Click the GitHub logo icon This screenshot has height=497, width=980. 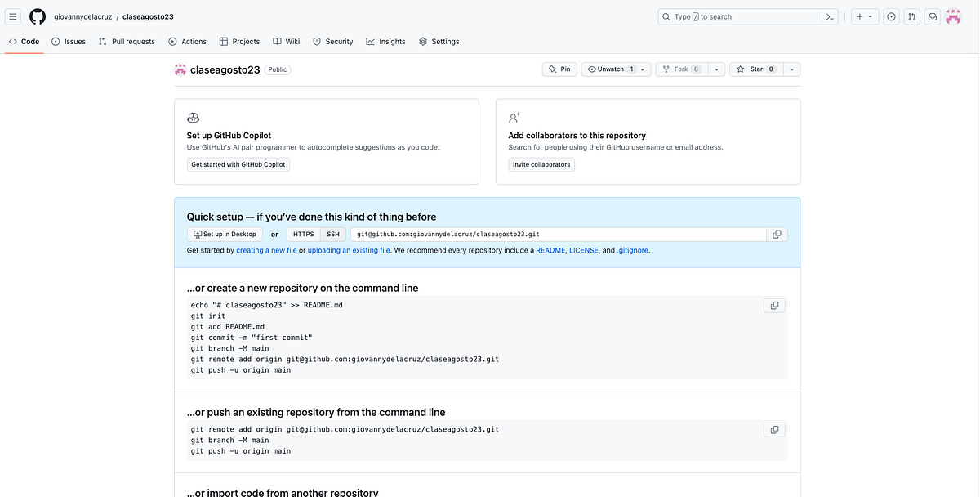[36, 16]
